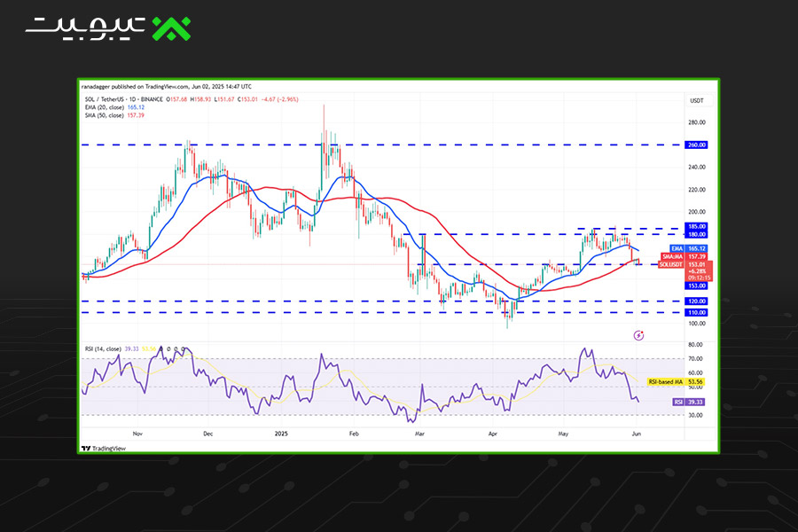Select the 120.00 price level label
Screen dimensions: 798x532
click(697, 301)
